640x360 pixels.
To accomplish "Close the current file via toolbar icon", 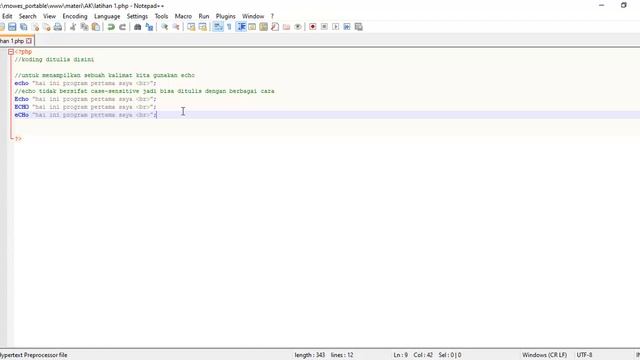I will point(36,27).
